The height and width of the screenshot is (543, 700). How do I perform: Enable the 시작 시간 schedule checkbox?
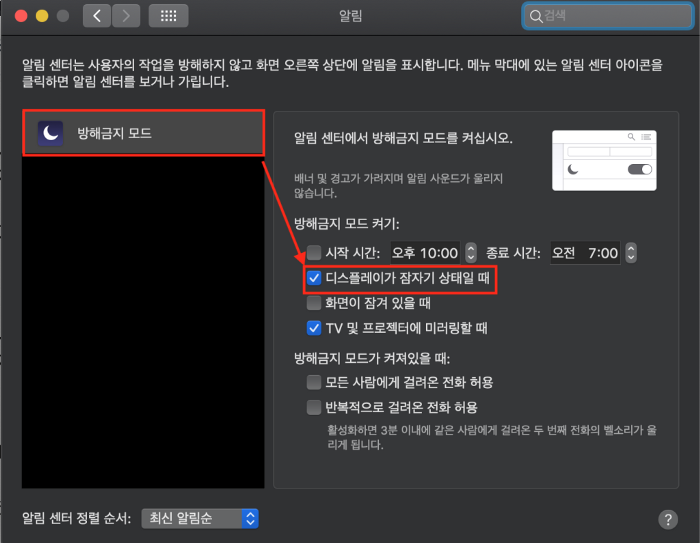point(314,252)
